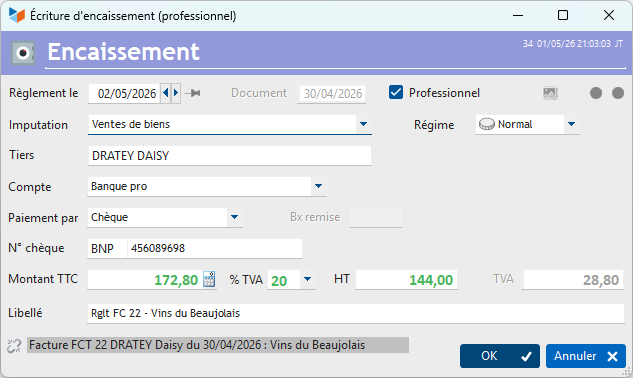Click the Règlement le date field
Viewport: 633px width, 378px height.
(x=124, y=94)
